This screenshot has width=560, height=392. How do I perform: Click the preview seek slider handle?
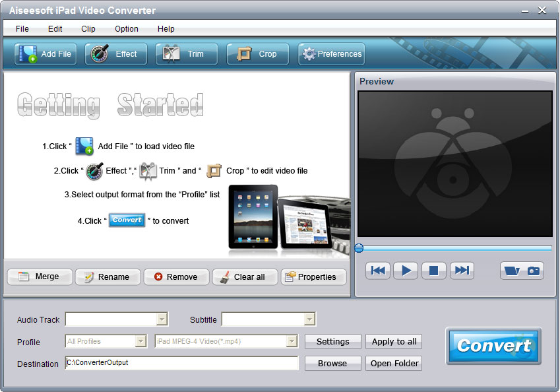(x=359, y=248)
